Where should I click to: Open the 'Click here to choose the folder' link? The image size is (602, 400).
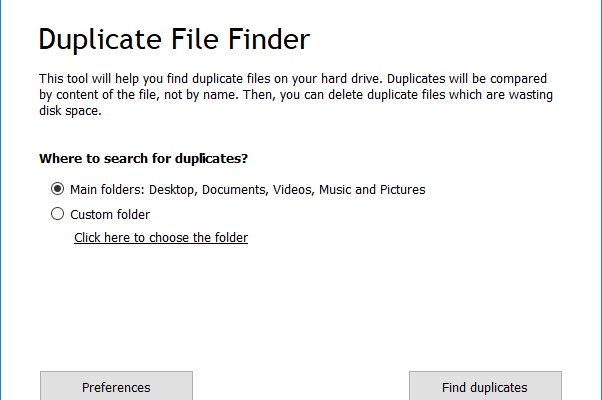click(x=161, y=238)
